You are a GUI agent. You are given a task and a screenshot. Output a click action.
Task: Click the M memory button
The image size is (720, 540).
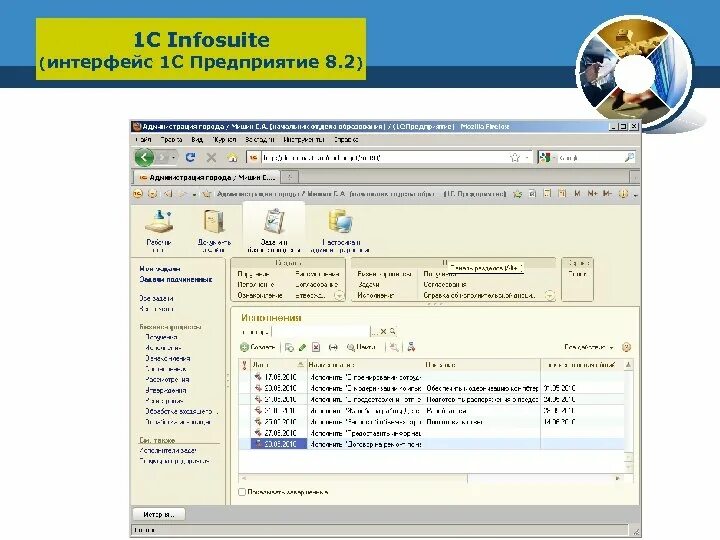[x=577, y=194]
